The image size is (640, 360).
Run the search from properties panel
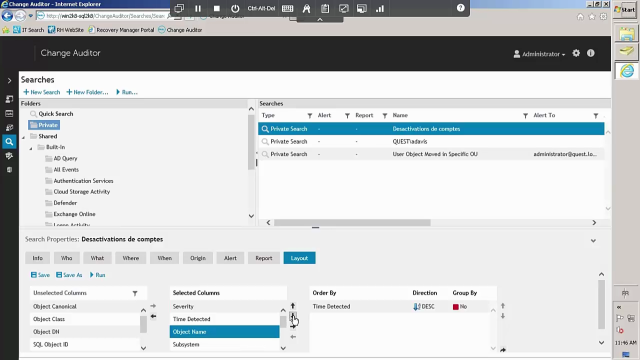[98, 275]
